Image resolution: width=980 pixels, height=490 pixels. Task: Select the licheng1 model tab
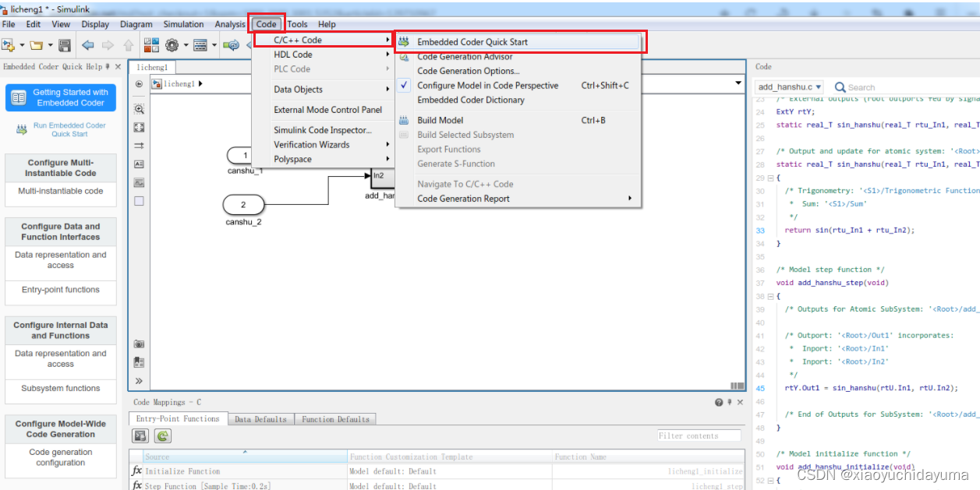pos(153,68)
